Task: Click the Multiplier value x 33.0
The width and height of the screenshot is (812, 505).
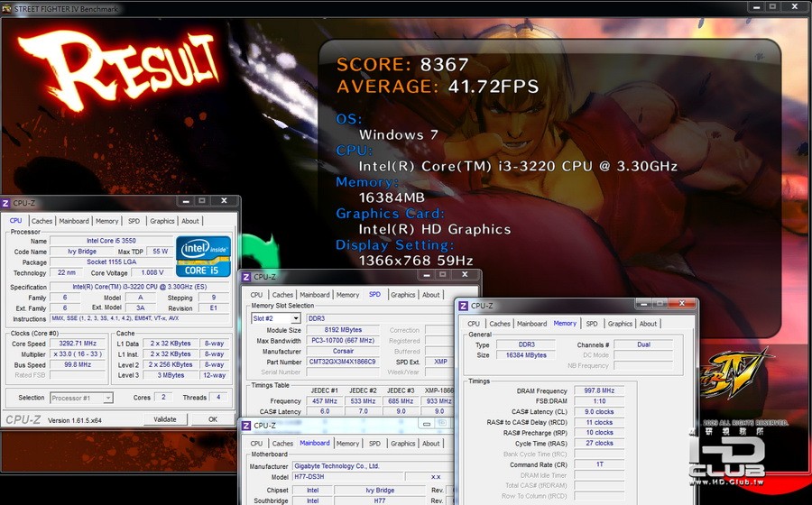Action: (x=78, y=354)
